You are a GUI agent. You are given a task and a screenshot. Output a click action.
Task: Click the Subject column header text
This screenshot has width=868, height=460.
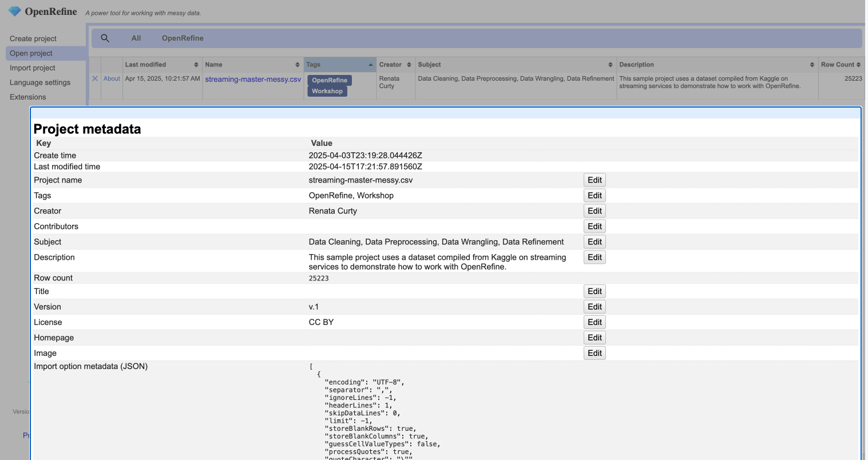pyautogui.click(x=429, y=65)
